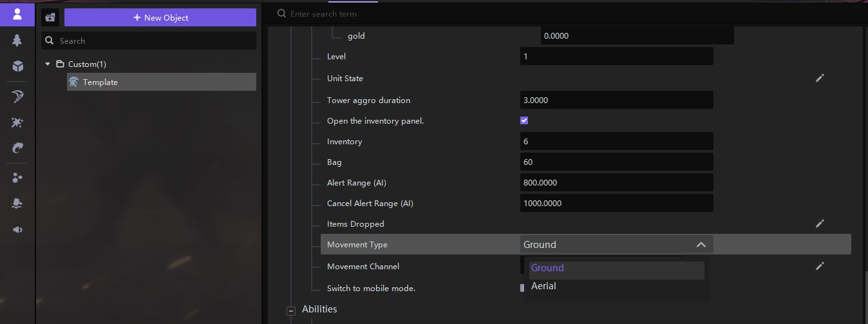The height and width of the screenshot is (324, 868).
Task: Collapse the Custom(1) folder tree
Action: click(48, 64)
